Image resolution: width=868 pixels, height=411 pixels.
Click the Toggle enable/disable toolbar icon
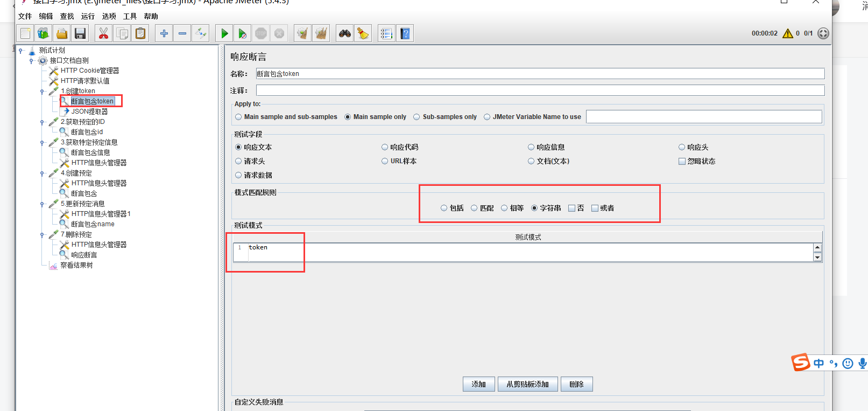pos(201,33)
